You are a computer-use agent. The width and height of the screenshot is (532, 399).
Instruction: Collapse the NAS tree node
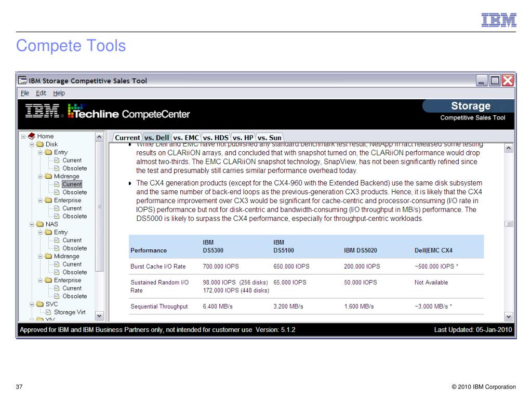click(x=32, y=224)
